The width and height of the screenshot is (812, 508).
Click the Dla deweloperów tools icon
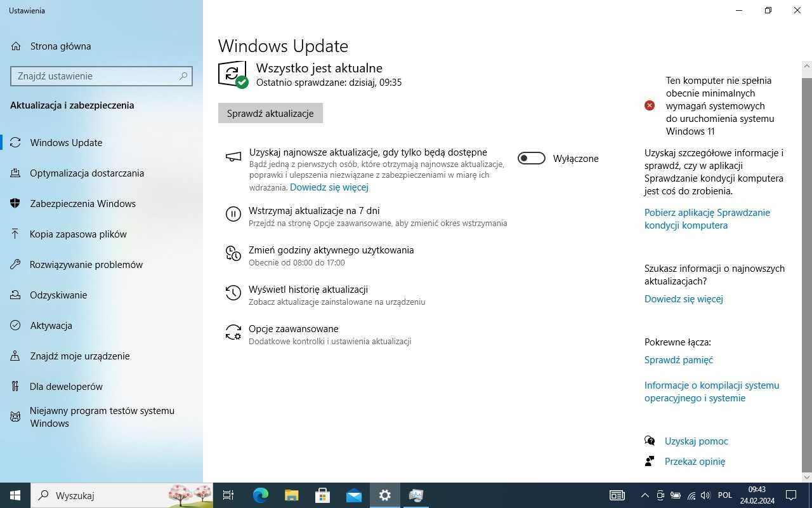pyautogui.click(x=16, y=387)
